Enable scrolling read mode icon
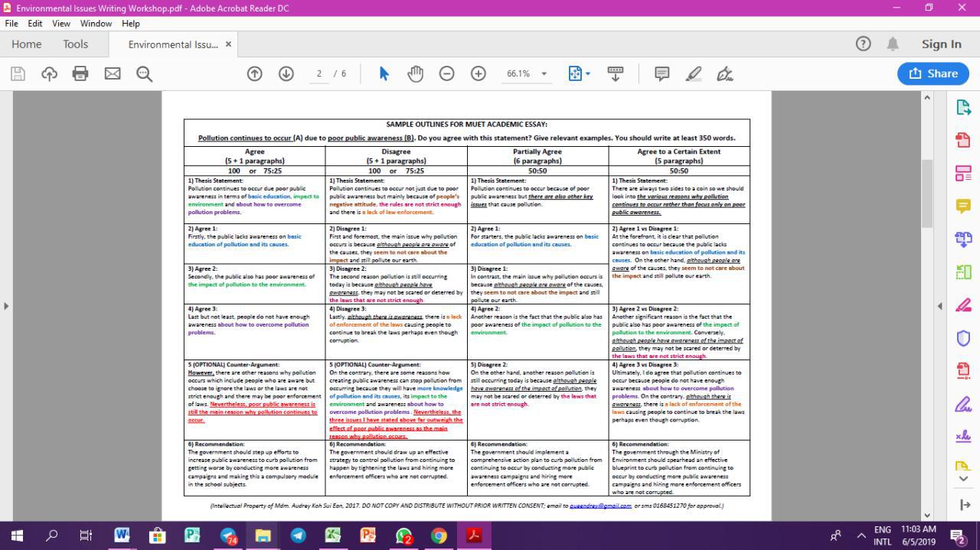Screen dimensions: 980x550 [615, 73]
